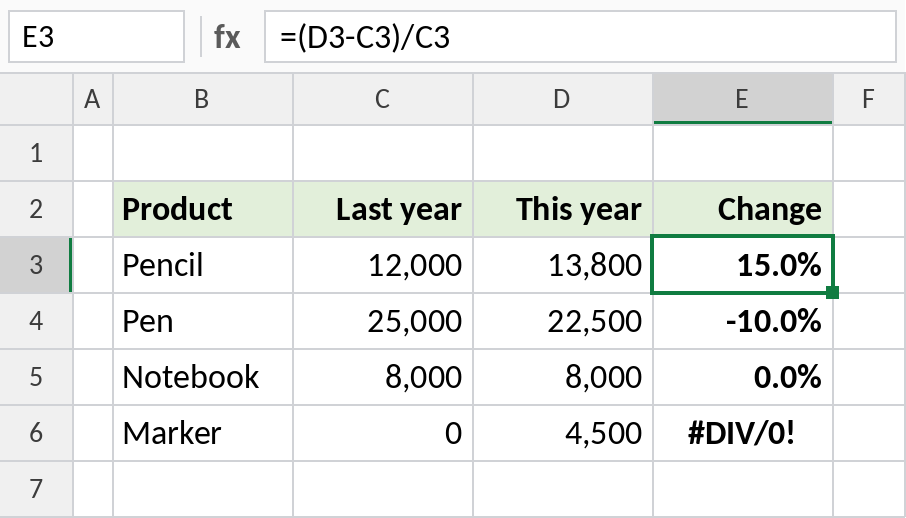Select row 1 header
906x518 pixels.
(36, 153)
